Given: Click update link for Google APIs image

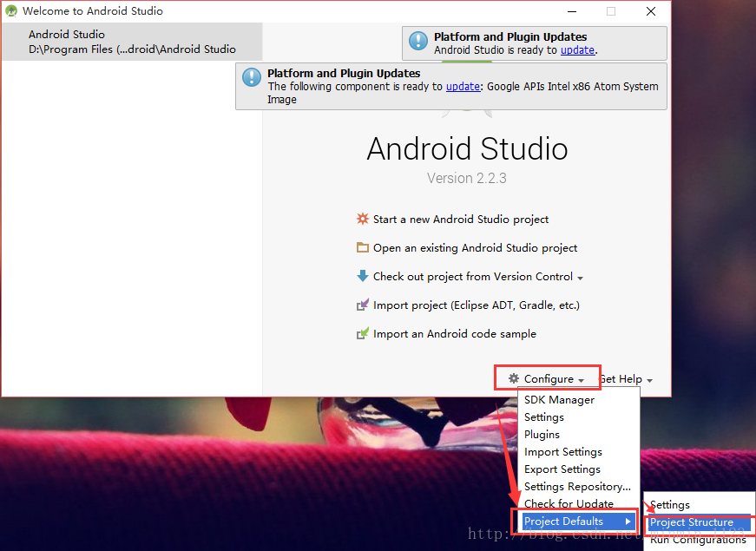Looking at the screenshot, I should (463, 86).
